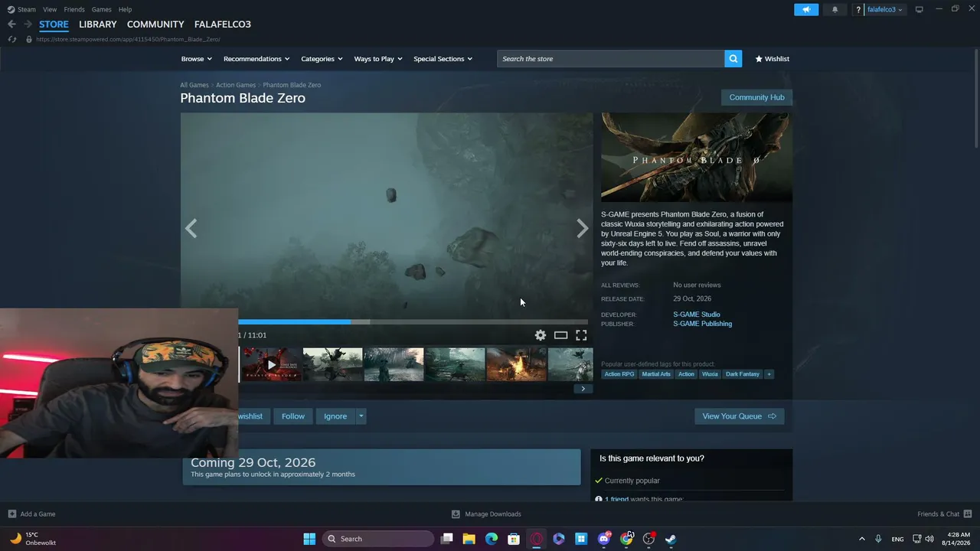Show hidden system tray icons
Screen dimensions: 980x551
[861, 539]
